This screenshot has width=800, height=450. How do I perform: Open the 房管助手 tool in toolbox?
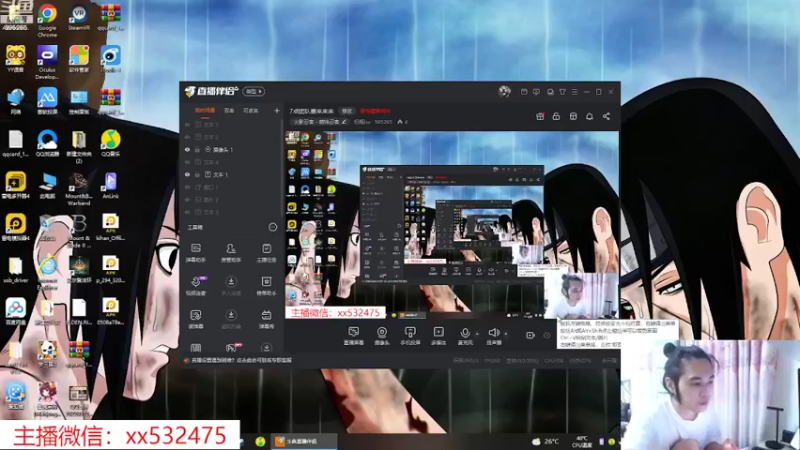click(231, 253)
